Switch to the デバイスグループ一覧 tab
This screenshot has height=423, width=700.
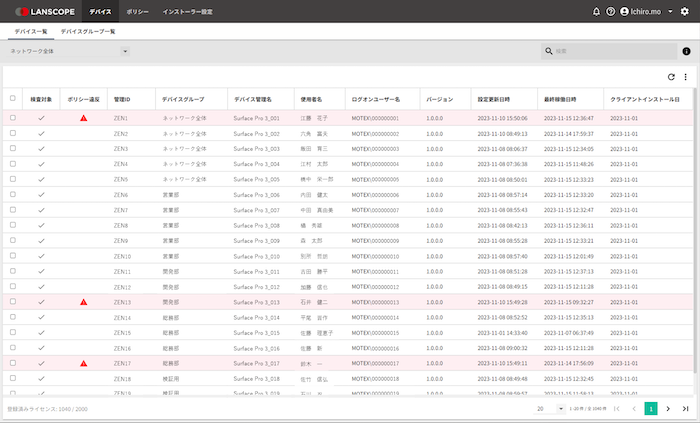(x=88, y=32)
